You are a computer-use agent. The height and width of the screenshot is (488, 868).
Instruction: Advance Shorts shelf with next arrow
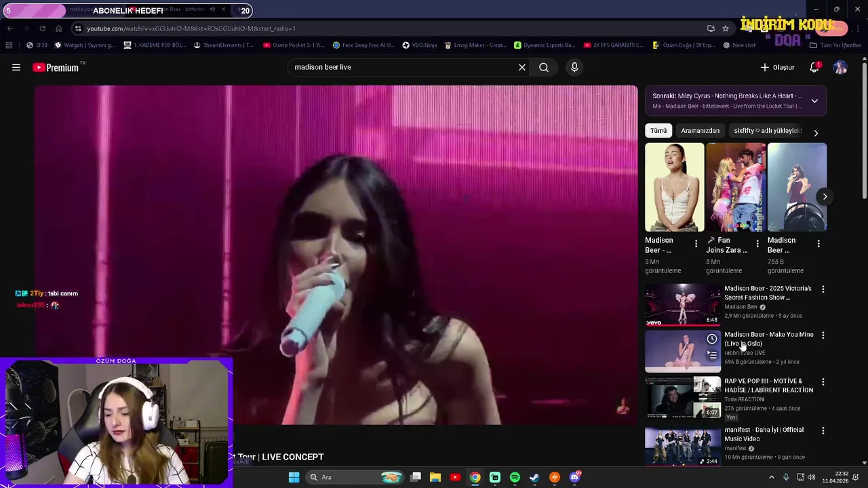click(825, 197)
